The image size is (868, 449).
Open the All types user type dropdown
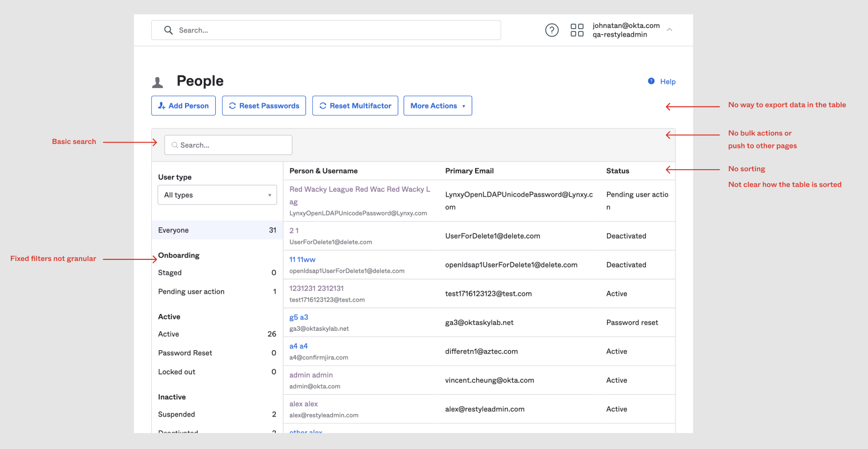pos(217,195)
